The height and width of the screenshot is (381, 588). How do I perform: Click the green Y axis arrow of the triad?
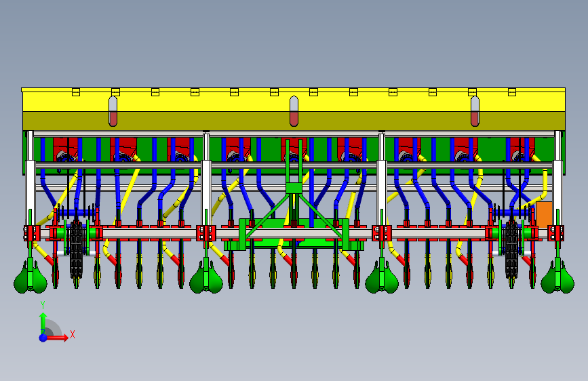(x=43, y=323)
